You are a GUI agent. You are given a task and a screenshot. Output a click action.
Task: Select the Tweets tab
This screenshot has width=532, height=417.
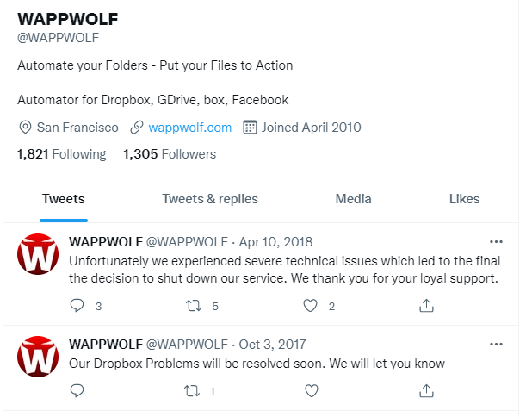coord(64,199)
